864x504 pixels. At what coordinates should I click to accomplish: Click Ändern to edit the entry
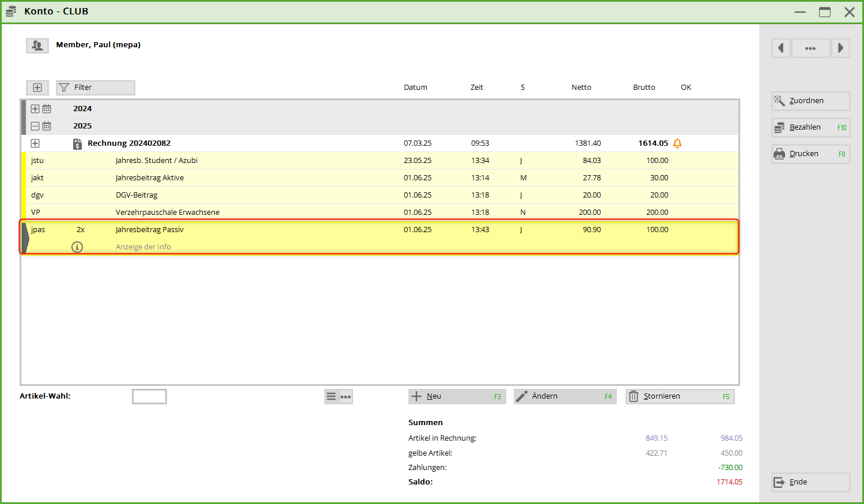point(564,396)
